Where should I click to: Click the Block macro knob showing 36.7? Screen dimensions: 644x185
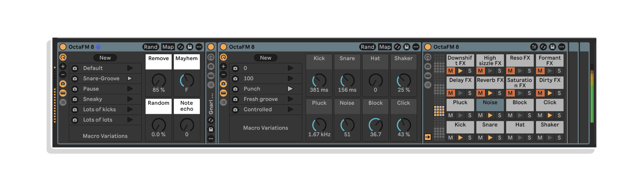376,125
